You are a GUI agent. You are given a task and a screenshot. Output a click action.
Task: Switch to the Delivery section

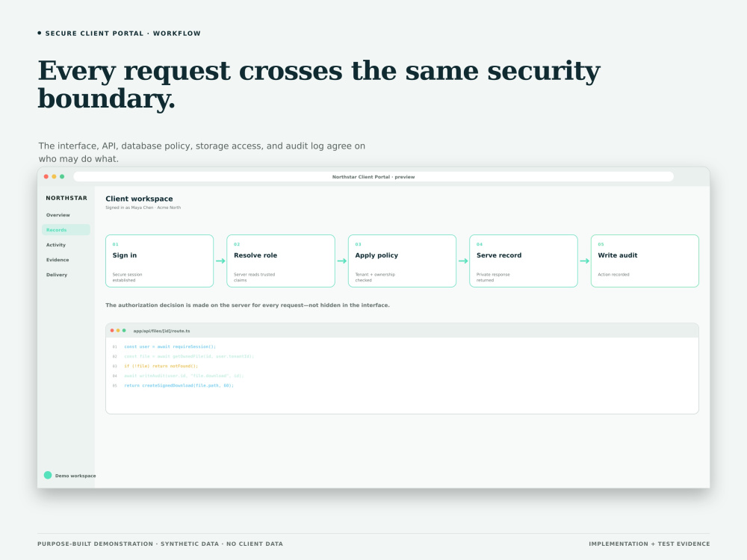pos(57,275)
